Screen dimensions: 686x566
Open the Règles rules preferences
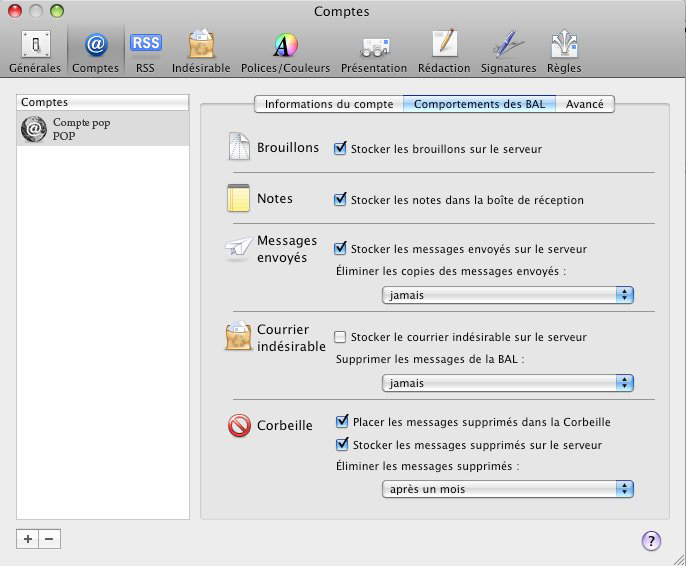click(x=564, y=51)
